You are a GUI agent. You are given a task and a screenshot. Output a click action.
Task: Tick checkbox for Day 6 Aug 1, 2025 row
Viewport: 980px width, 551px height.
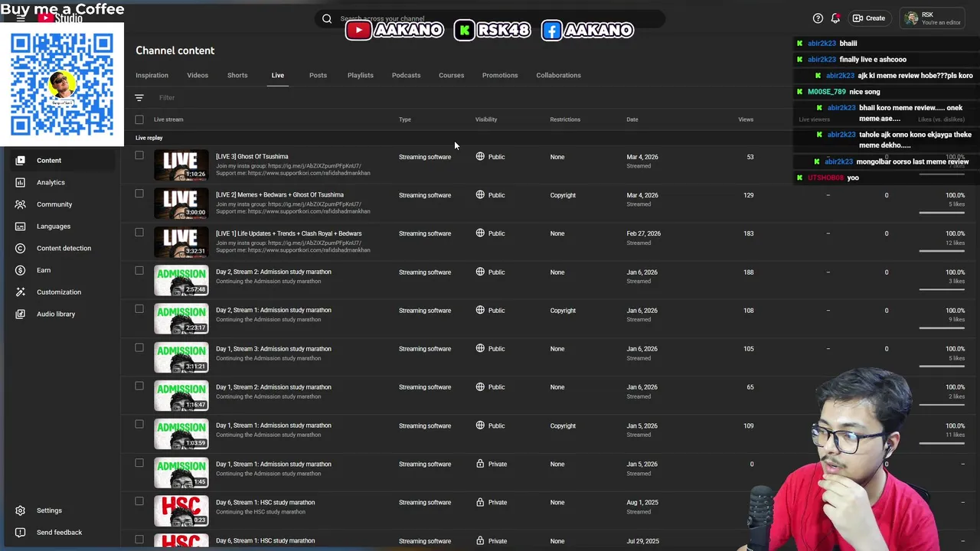coord(139,501)
